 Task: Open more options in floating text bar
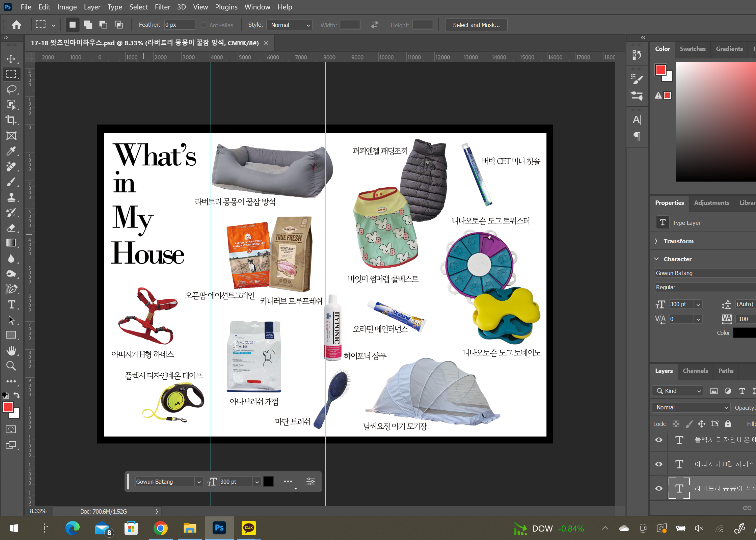tap(288, 482)
